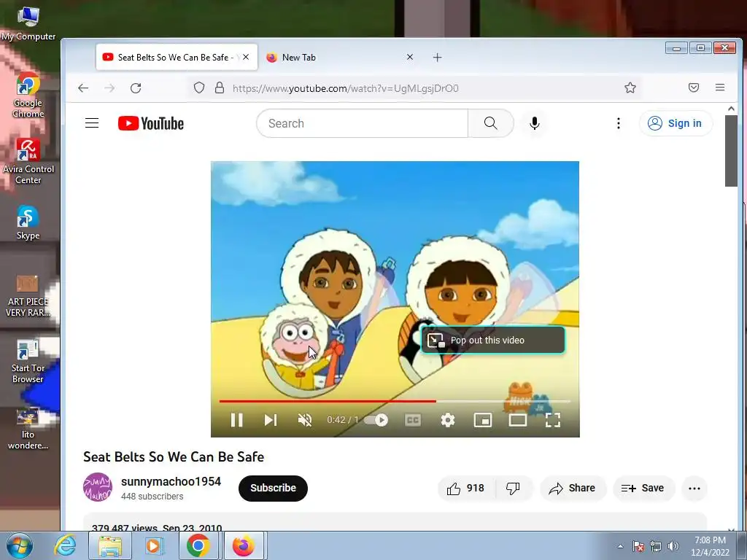Go forward in Firefox
This screenshot has height=560, width=747.
[109, 88]
